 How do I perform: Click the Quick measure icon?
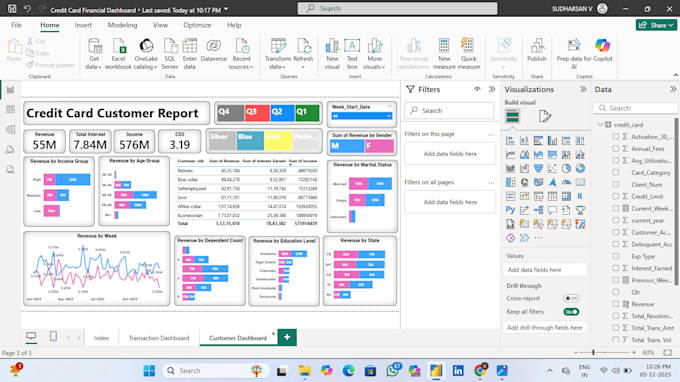coord(468,46)
